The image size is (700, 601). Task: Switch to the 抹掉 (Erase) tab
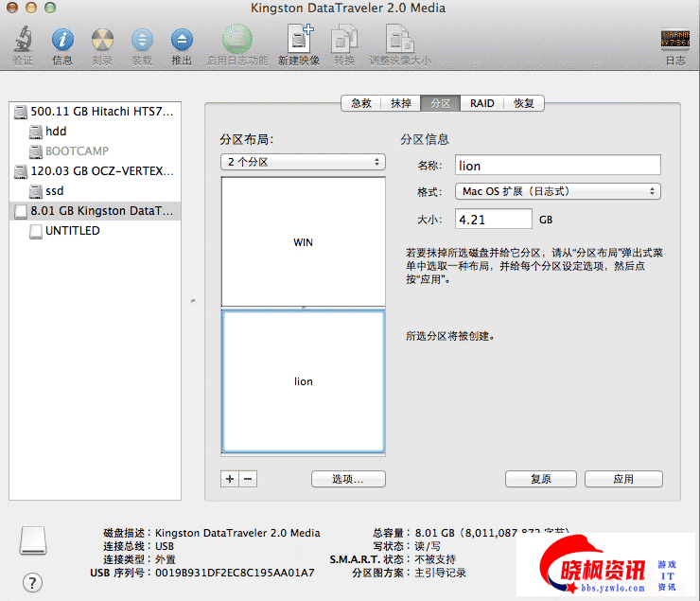(x=401, y=103)
